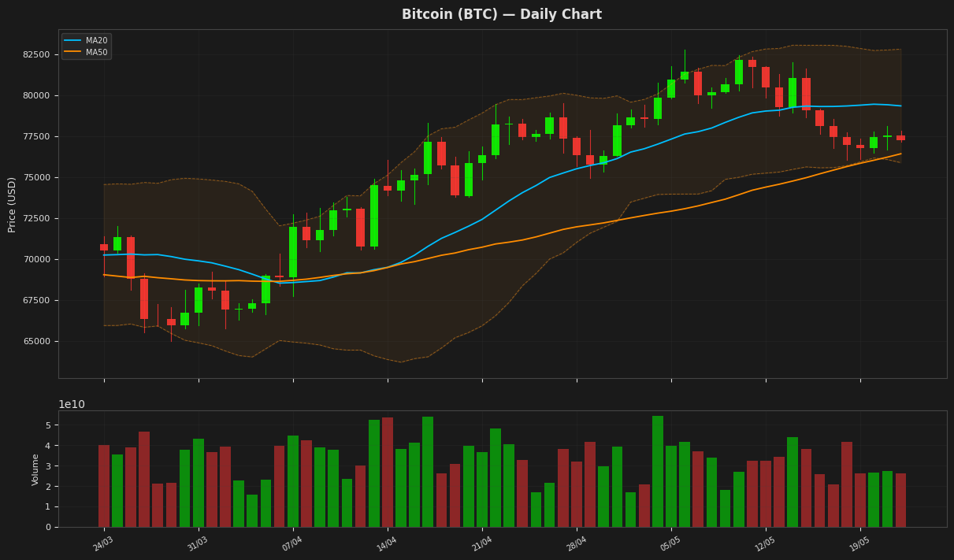Click the 77500 price tick label

click(x=37, y=136)
